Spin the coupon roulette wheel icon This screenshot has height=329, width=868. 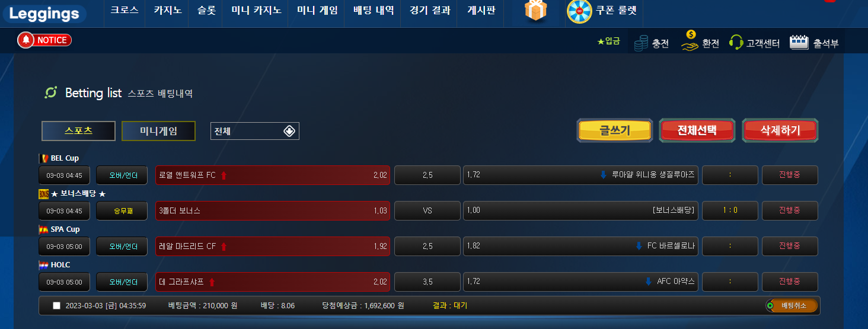[x=579, y=11]
